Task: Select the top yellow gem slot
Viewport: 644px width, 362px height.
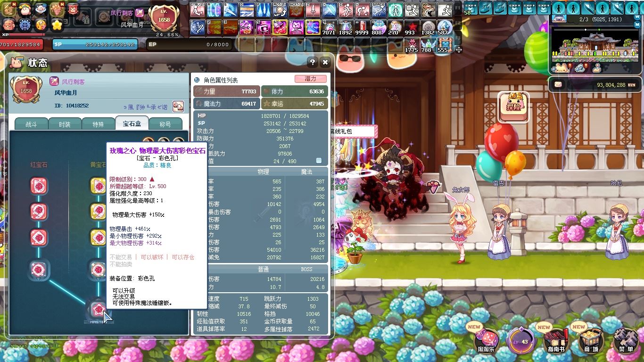Action: (x=98, y=186)
